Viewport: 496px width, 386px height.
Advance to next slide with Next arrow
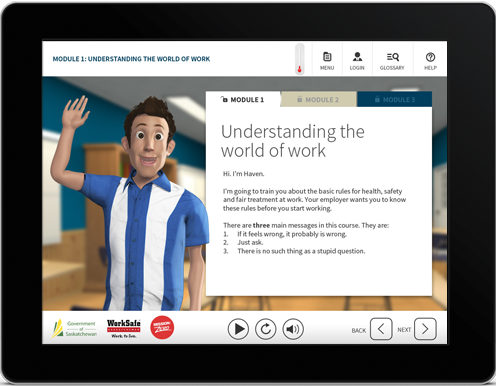425,329
